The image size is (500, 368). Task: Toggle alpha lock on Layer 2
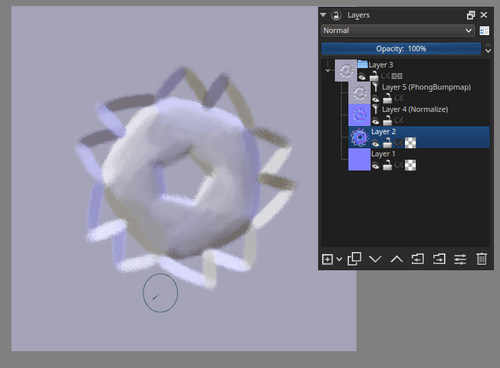410,143
